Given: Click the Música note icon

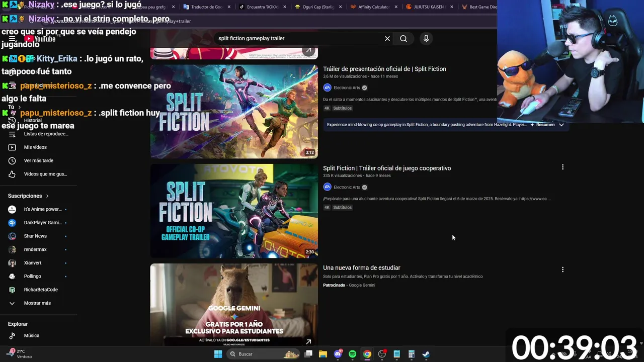Looking at the screenshot, I should pos(12,336).
